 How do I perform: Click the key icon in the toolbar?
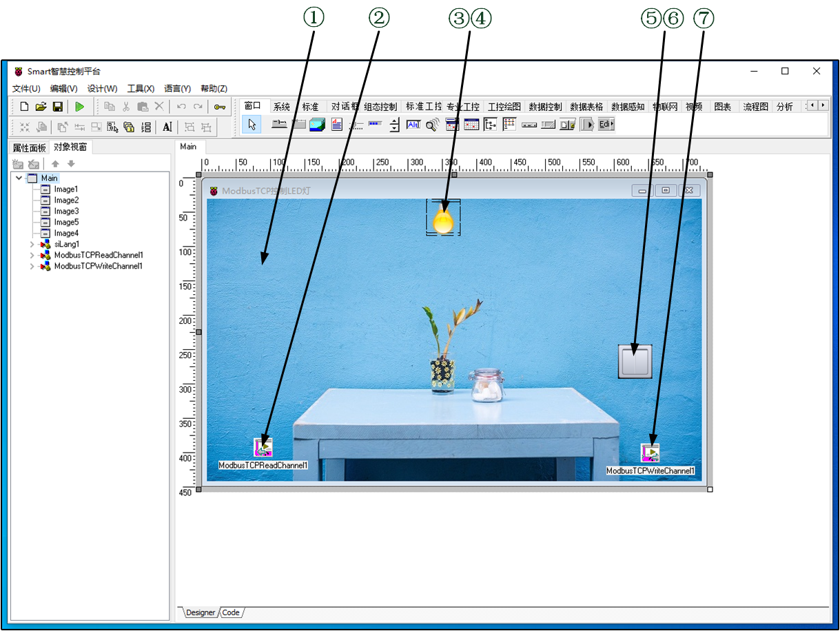[220, 107]
